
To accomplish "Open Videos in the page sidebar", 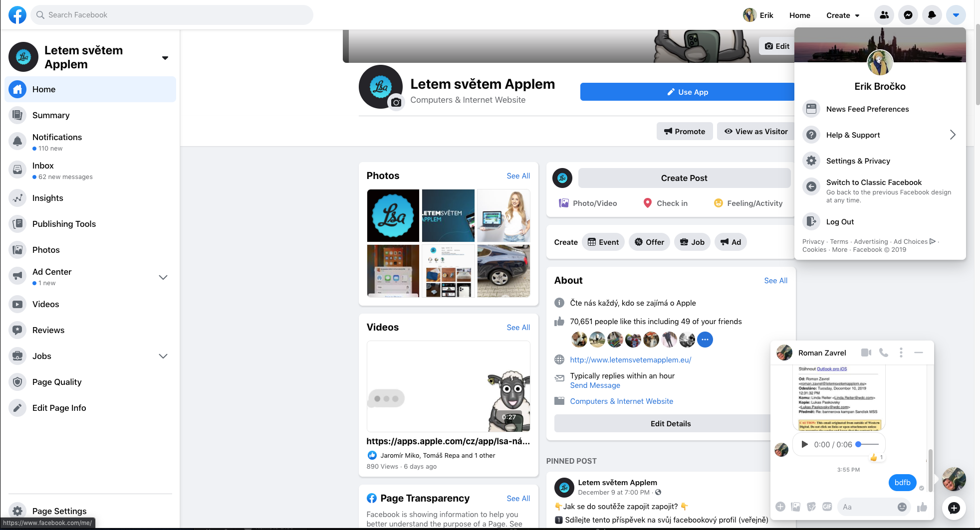I will pos(90,304).
